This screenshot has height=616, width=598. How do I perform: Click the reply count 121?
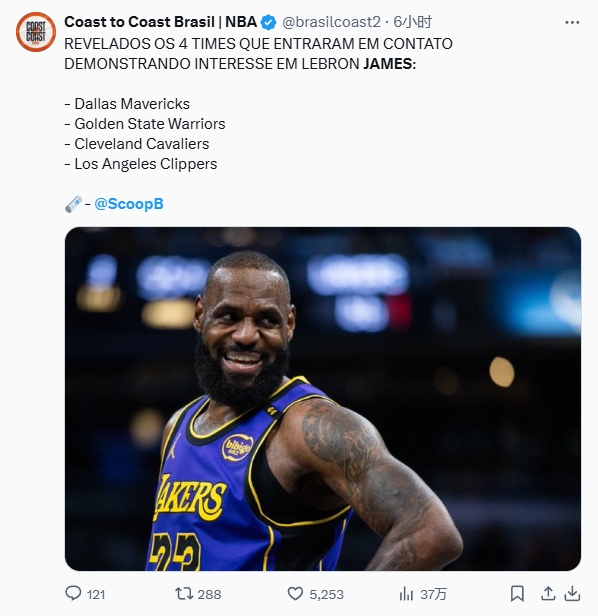pos(96,594)
